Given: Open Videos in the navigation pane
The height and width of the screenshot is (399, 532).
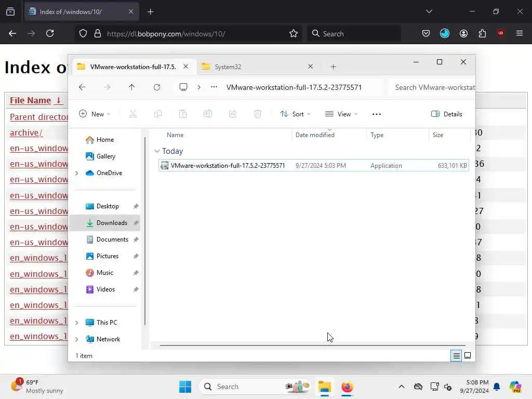Looking at the screenshot, I should coord(105,289).
